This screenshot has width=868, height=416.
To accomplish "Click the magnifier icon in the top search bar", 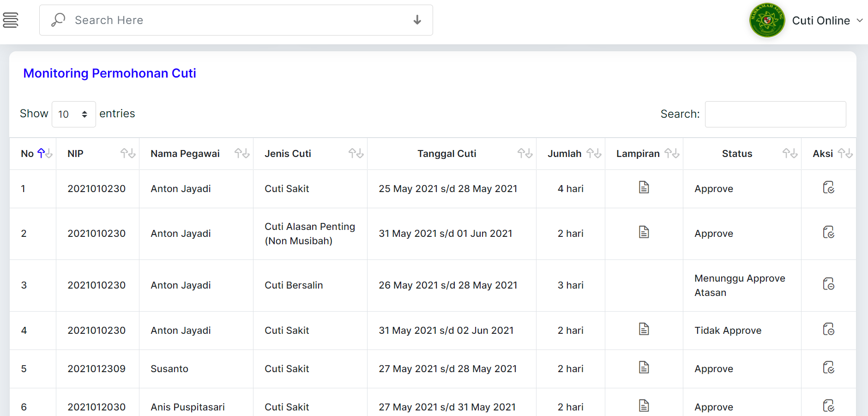I will tap(58, 20).
